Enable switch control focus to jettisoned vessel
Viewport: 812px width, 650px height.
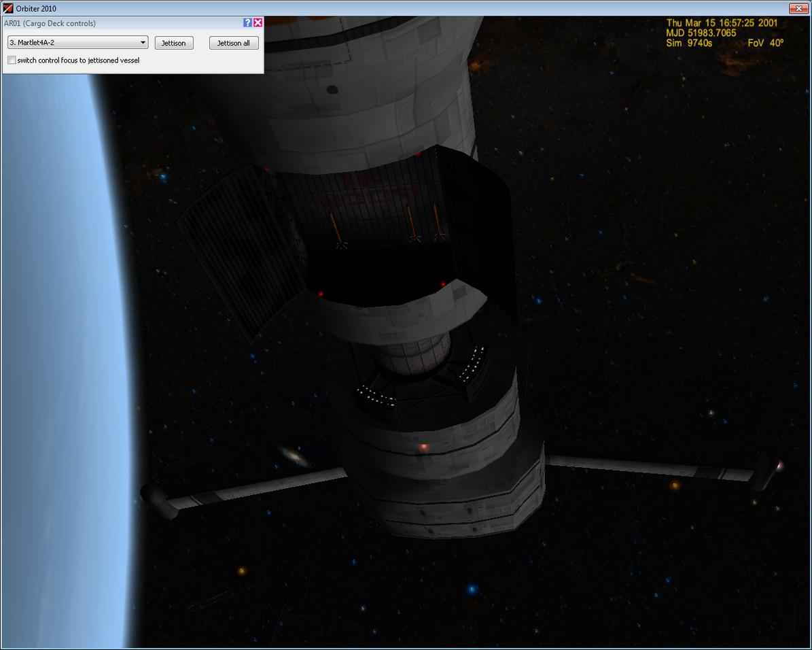[12, 60]
